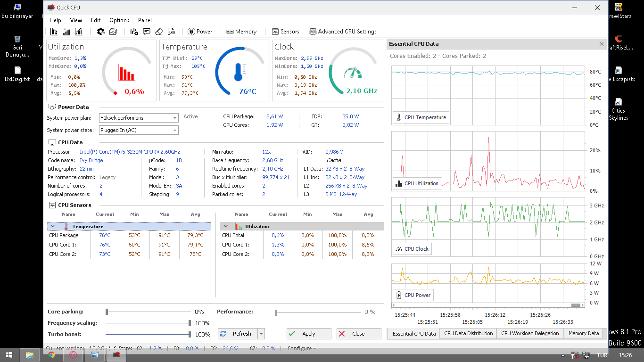Click the CPU Core 2 temperature row label
This screenshot has width=644, height=362.
[x=62, y=254]
